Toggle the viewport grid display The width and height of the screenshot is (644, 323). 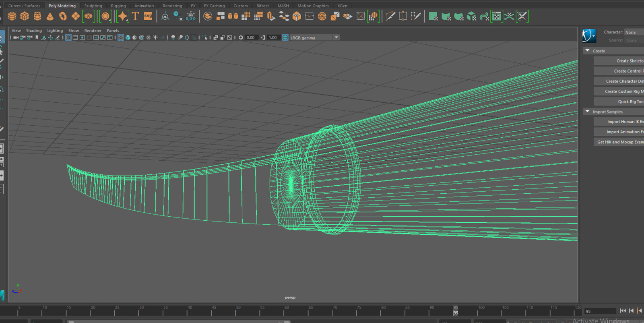68,37
